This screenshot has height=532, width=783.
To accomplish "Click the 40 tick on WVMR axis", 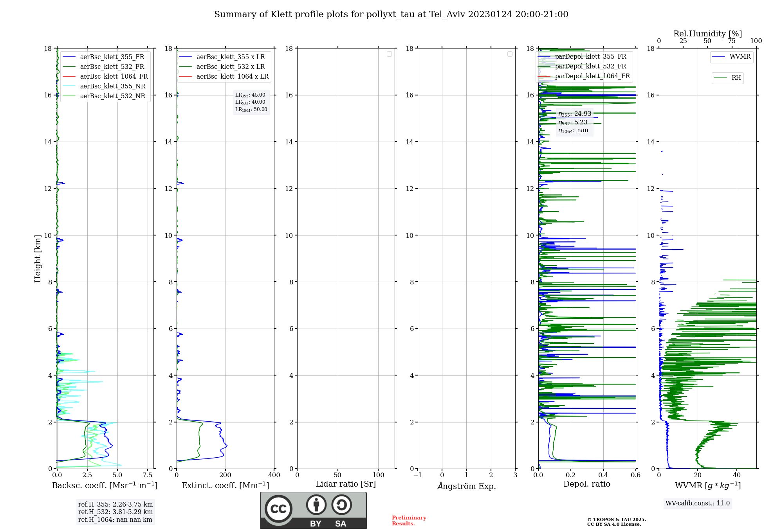I will [x=737, y=475].
